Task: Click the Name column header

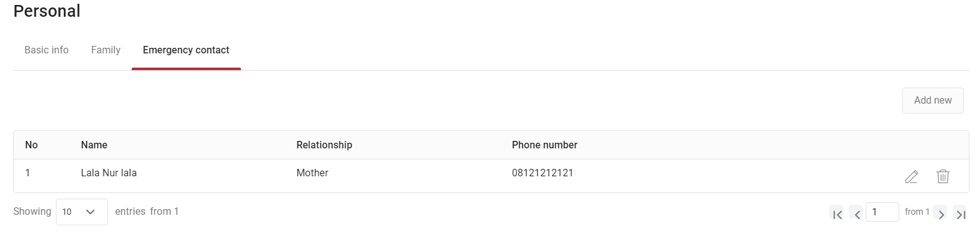Action: (x=94, y=145)
